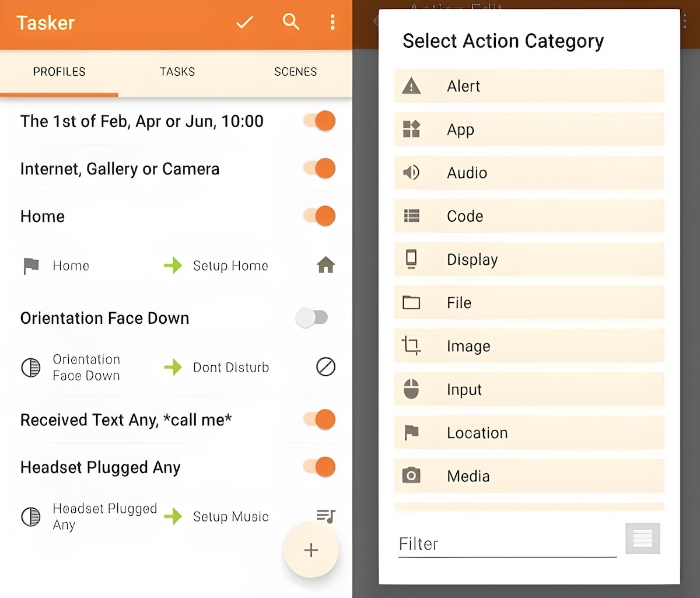This screenshot has width=700, height=598.
Task: Click the green arrow before Dont Disturb
Action: coord(173,368)
